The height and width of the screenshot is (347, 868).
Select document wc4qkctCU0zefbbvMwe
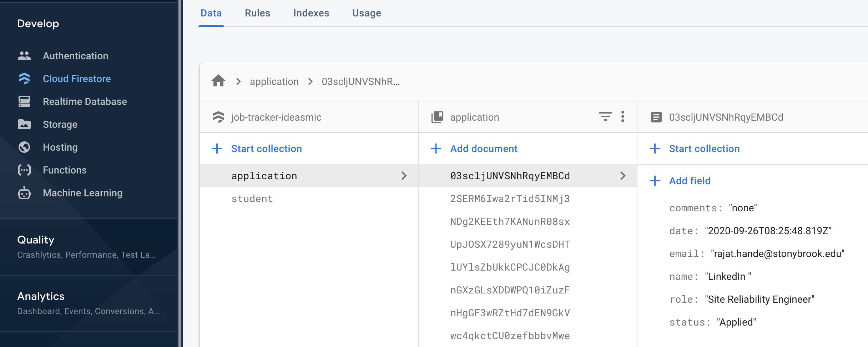(x=528, y=336)
